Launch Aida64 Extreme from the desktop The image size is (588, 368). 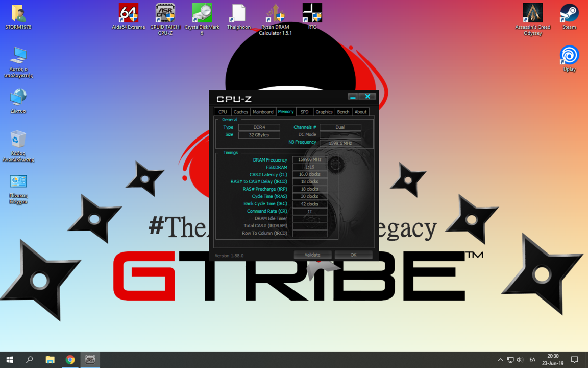pos(128,17)
